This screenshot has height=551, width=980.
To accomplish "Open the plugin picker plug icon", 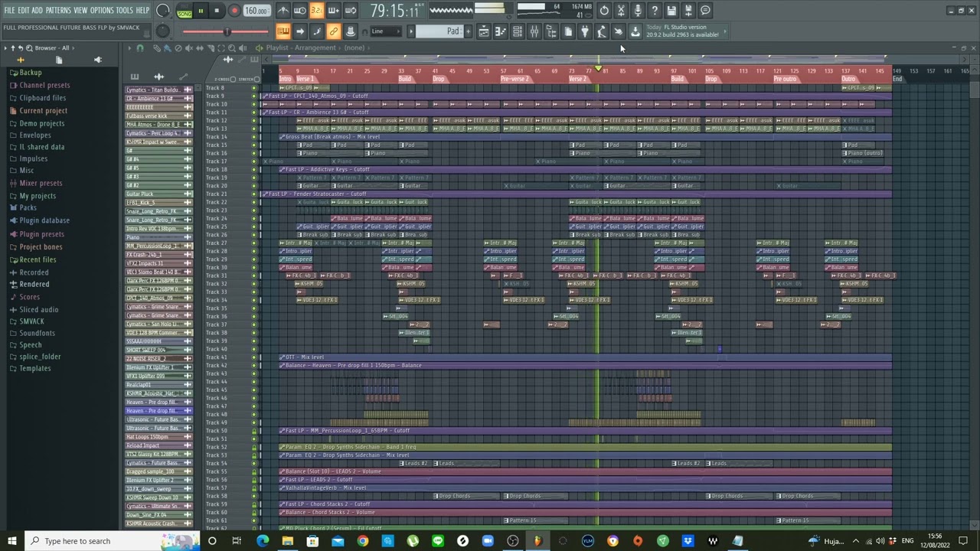I will click(x=585, y=31).
